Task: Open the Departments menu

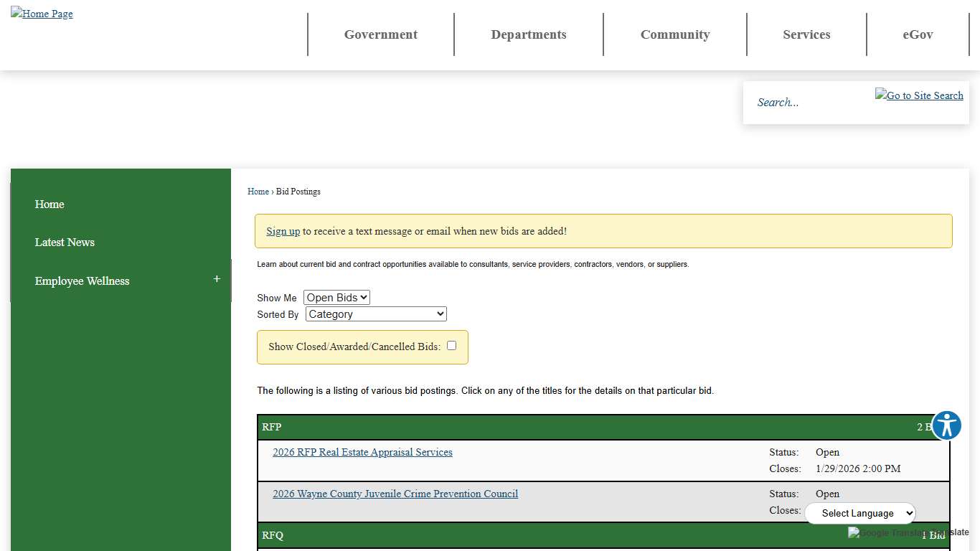Action: point(529,34)
